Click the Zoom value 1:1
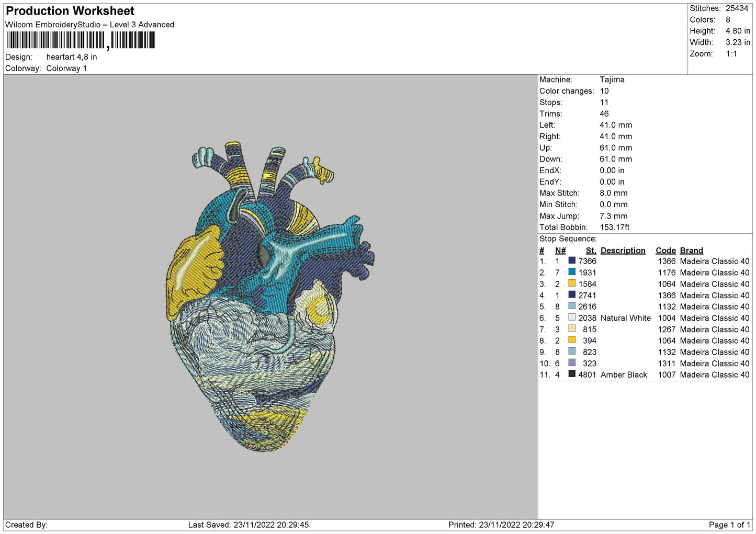The height and width of the screenshot is (534, 756). [731, 54]
